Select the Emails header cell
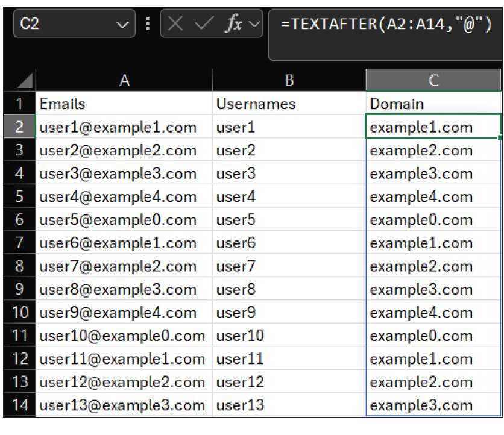 click(124, 104)
